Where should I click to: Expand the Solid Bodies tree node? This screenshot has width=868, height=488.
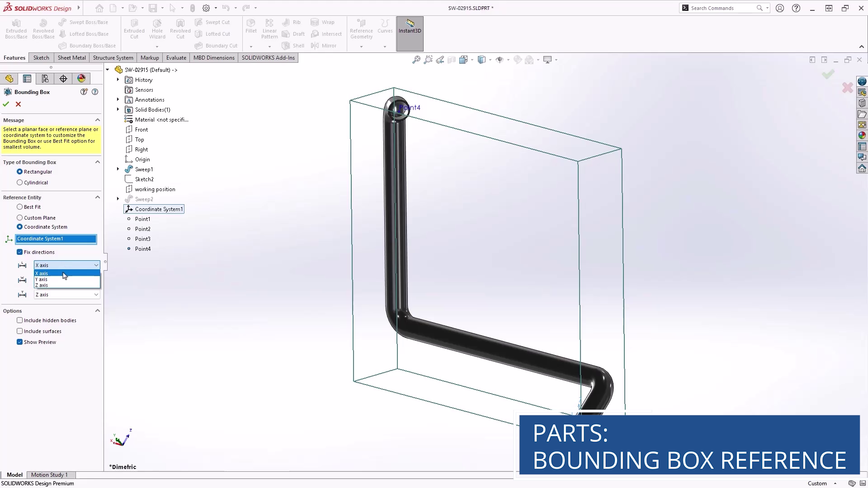118,109
